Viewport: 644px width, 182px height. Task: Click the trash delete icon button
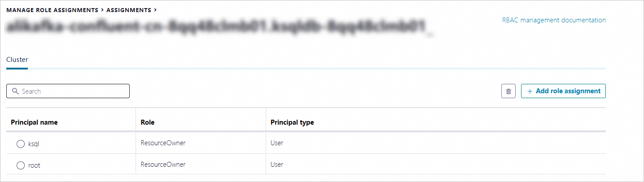[508, 91]
